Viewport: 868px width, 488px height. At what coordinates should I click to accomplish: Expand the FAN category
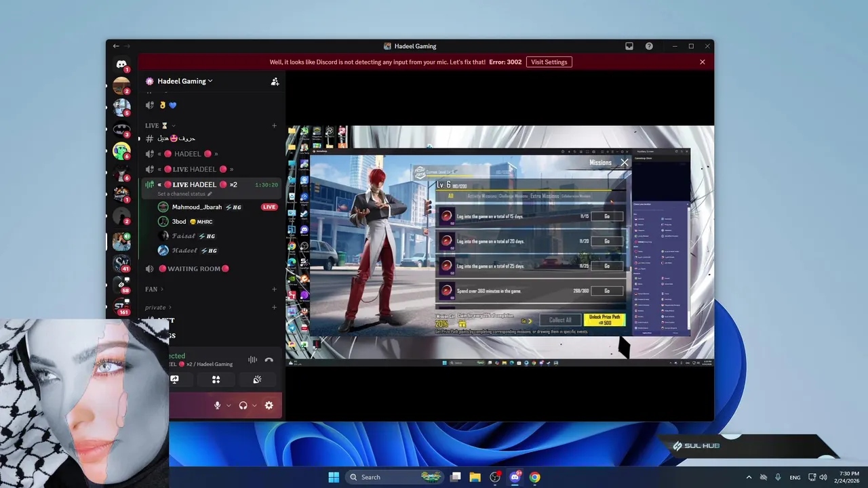(x=154, y=289)
